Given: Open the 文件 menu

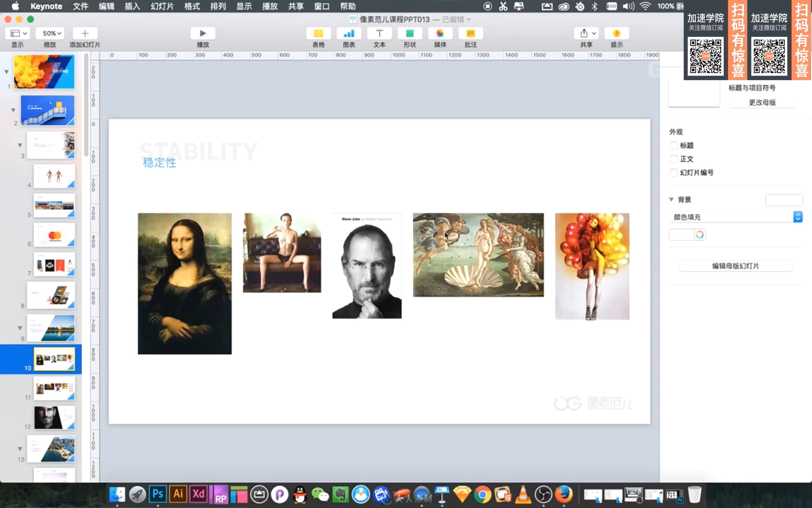Looking at the screenshot, I should [81, 6].
